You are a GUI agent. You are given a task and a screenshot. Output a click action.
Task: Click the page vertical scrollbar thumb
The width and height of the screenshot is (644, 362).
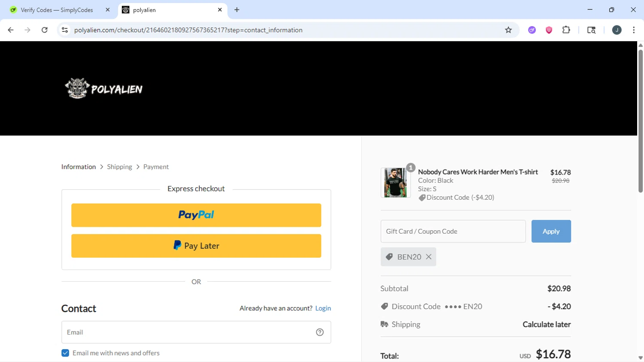641,121
